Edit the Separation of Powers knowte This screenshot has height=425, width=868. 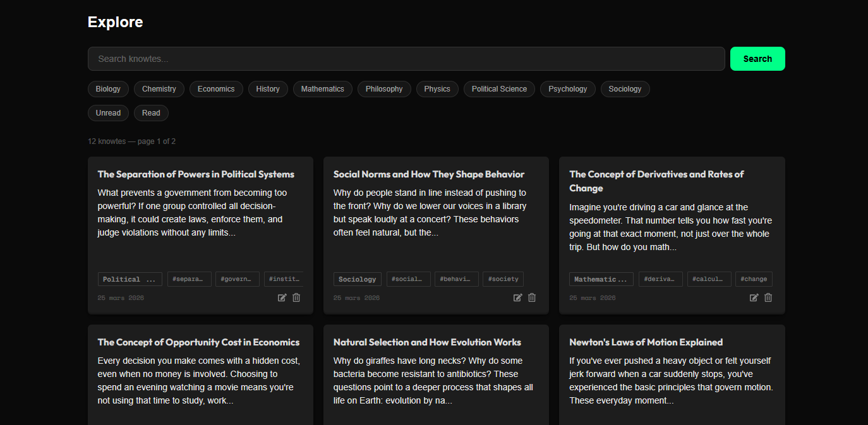point(282,297)
